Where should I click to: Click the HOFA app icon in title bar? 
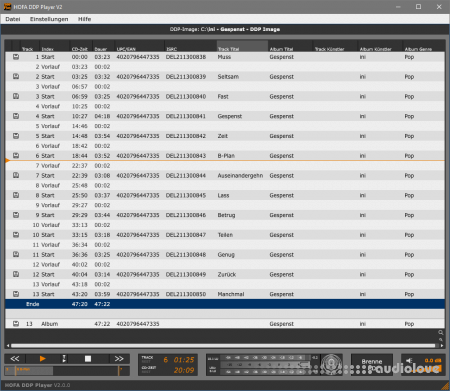[7, 7]
